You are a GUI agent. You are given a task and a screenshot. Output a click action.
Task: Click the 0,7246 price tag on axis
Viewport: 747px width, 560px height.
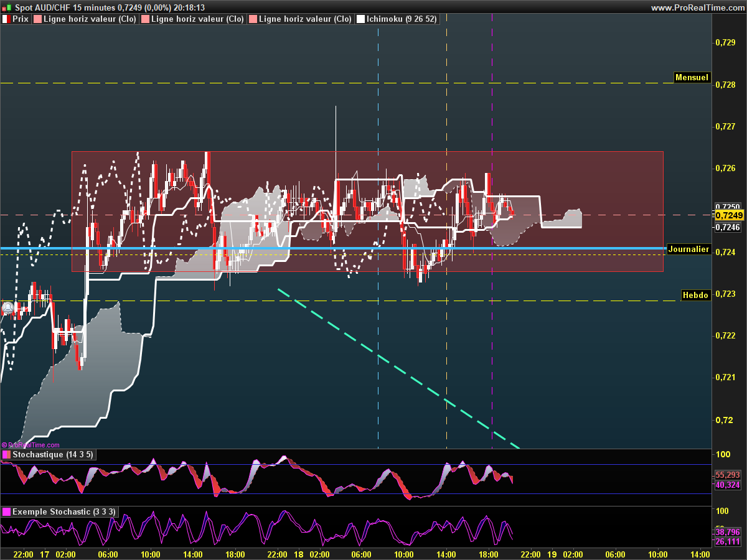(x=728, y=228)
